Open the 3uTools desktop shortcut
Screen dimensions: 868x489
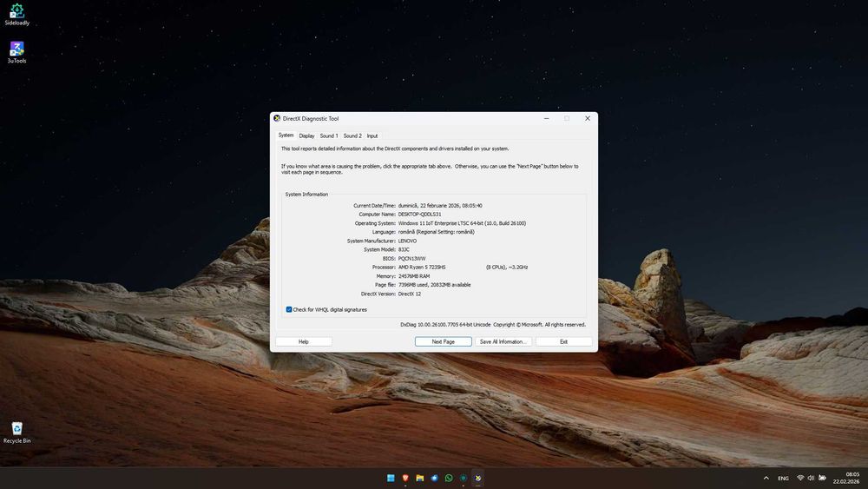pos(16,52)
